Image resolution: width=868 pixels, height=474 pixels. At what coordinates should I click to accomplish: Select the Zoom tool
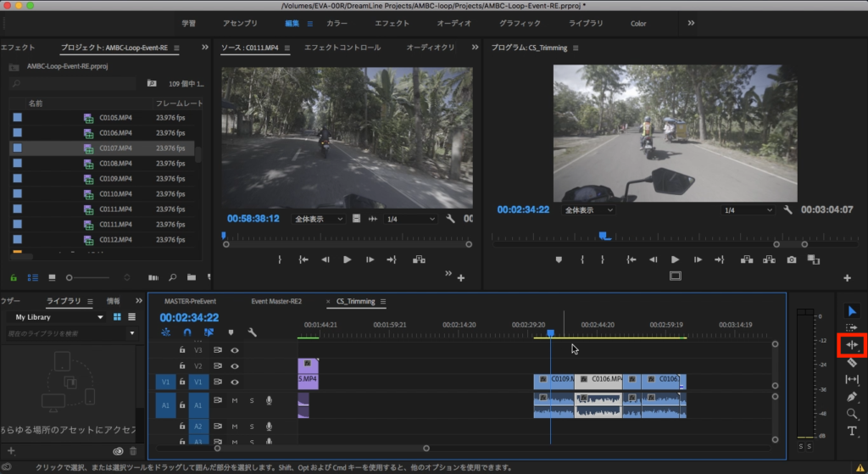[852, 414]
